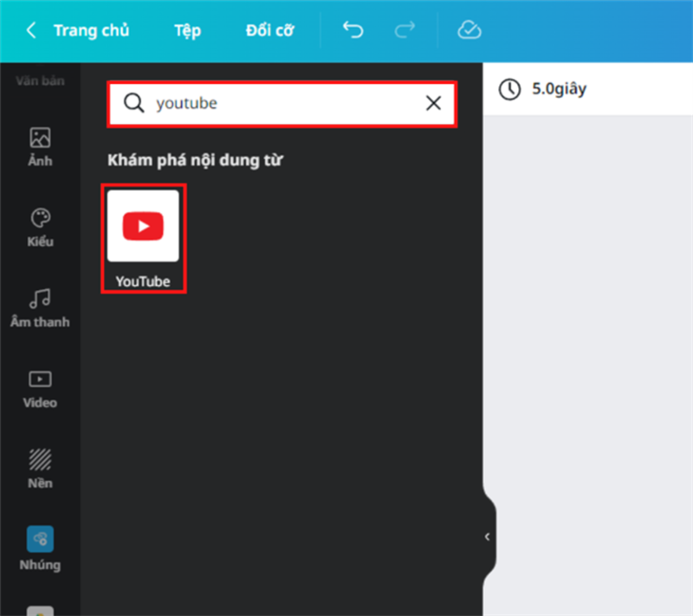Image resolution: width=693 pixels, height=616 pixels.
Task: Open the partly visible tab below Nhúng
Action: tap(40, 611)
